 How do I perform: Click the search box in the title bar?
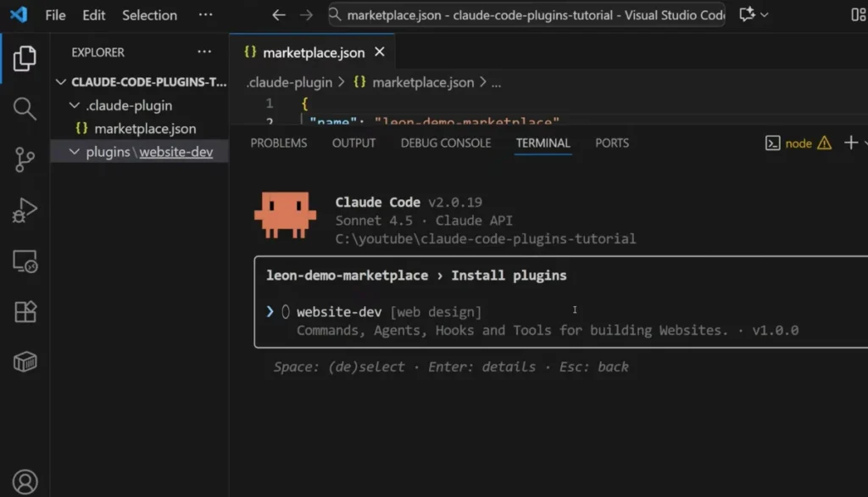pos(526,15)
